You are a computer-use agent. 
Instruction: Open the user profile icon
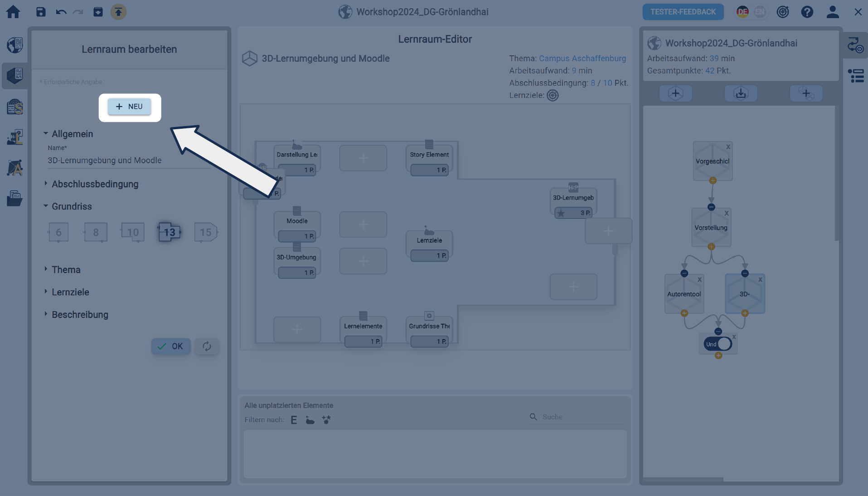pyautogui.click(x=832, y=12)
